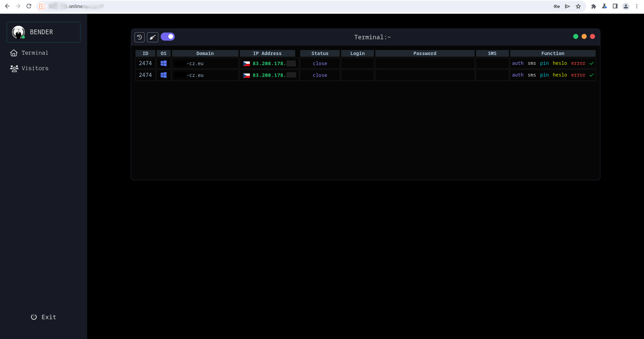Viewport: 644px width, 339px height.
Task: Click 'error' function in second row
Action: (578, 75)
